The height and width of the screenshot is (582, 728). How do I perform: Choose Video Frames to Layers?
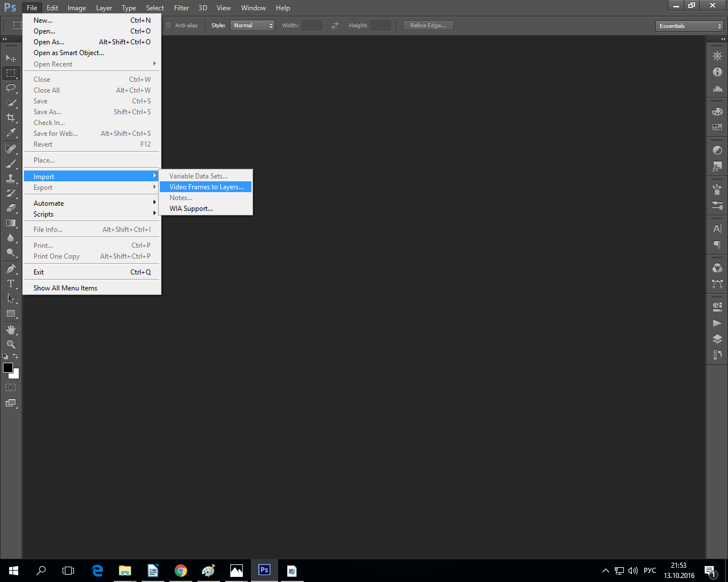coord(206,187)
